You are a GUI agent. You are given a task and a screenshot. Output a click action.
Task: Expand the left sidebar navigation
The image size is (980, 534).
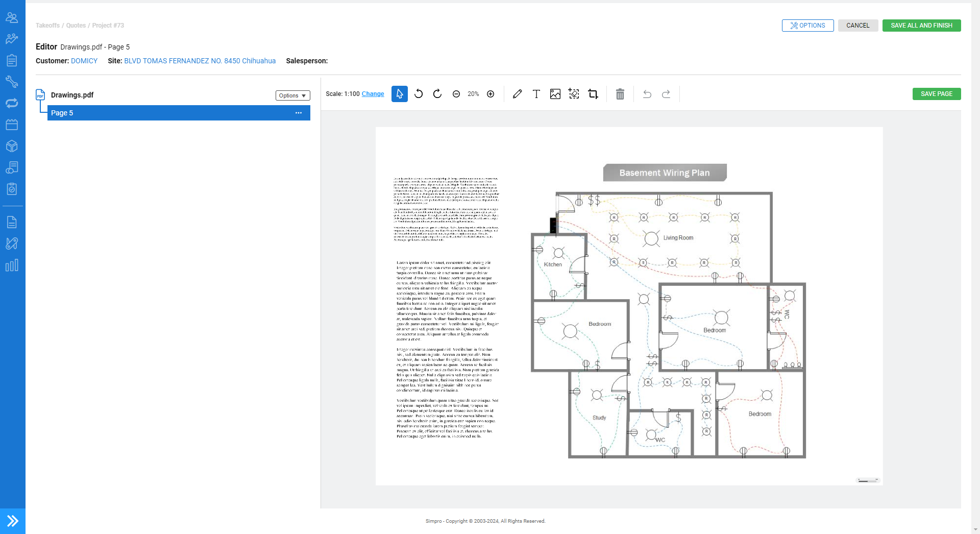[13, 521]
